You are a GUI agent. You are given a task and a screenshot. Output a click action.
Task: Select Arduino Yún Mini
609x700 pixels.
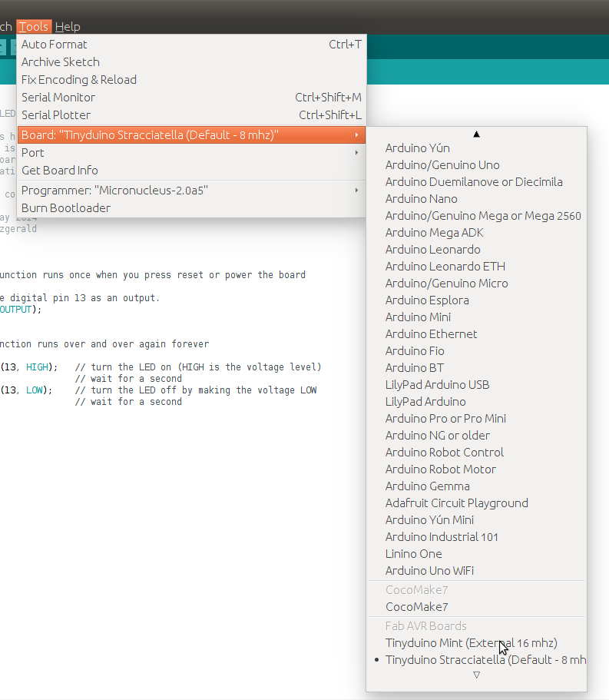click(476, 520)
